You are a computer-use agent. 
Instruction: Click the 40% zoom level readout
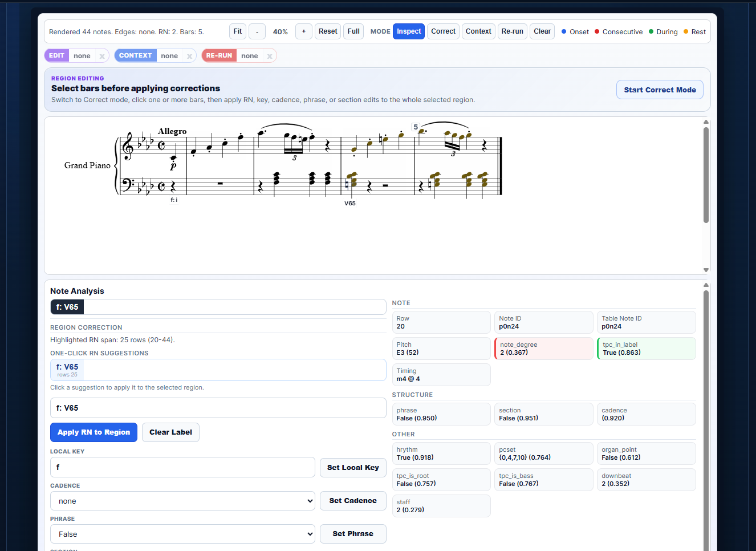click(x=281, y=32)
